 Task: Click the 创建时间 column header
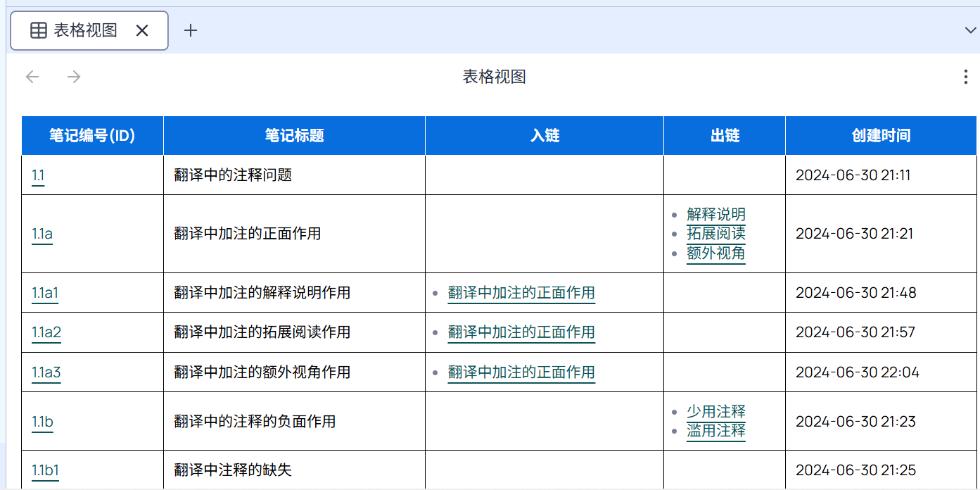[881, 136]
